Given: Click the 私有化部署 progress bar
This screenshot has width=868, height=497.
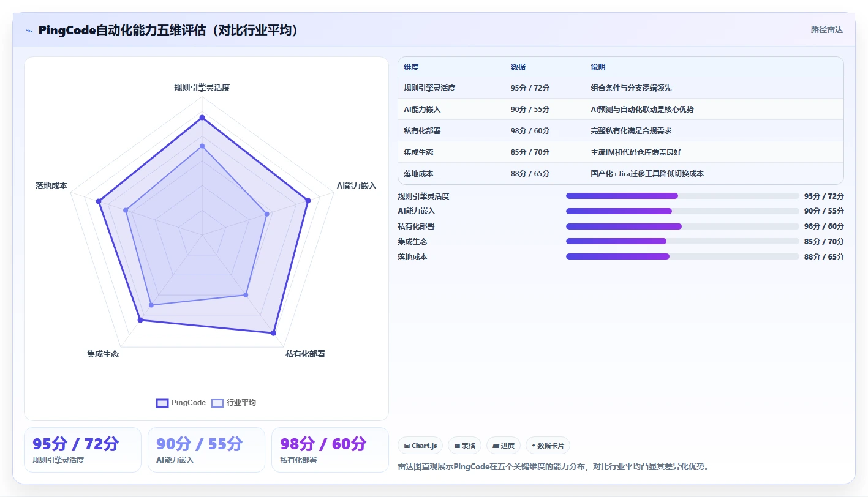Looking at the screenshot, I should (682, 226).
